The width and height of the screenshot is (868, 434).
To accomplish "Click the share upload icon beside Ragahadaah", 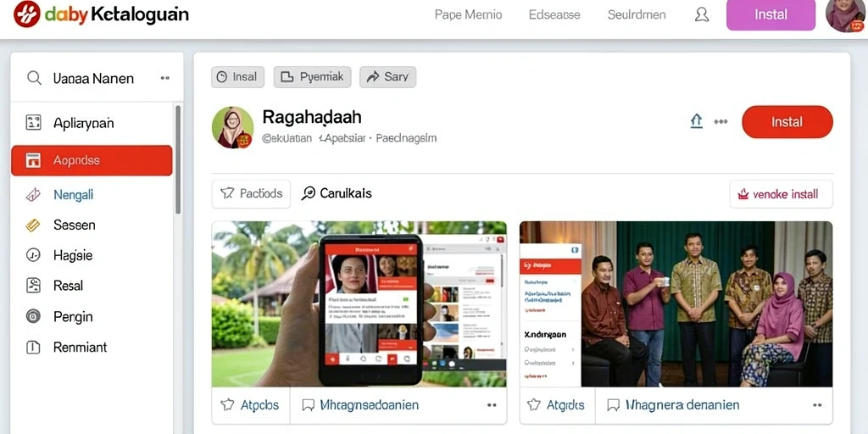I will point(697,121).
